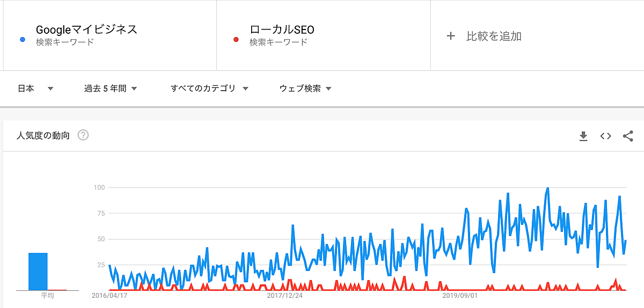This screenshot has width=644, height=308.
Task: Click the 比較を追加 button
Action: 494,36
